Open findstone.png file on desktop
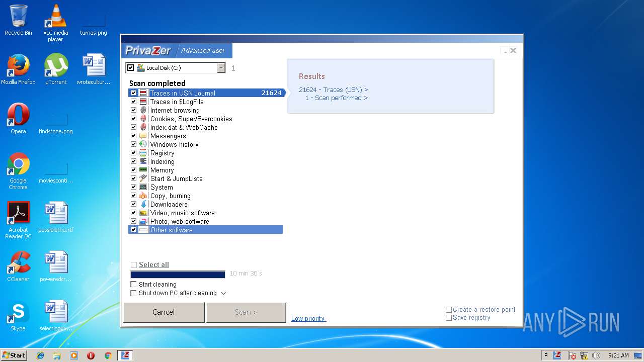The image size is (644, 362). point(56,123)
